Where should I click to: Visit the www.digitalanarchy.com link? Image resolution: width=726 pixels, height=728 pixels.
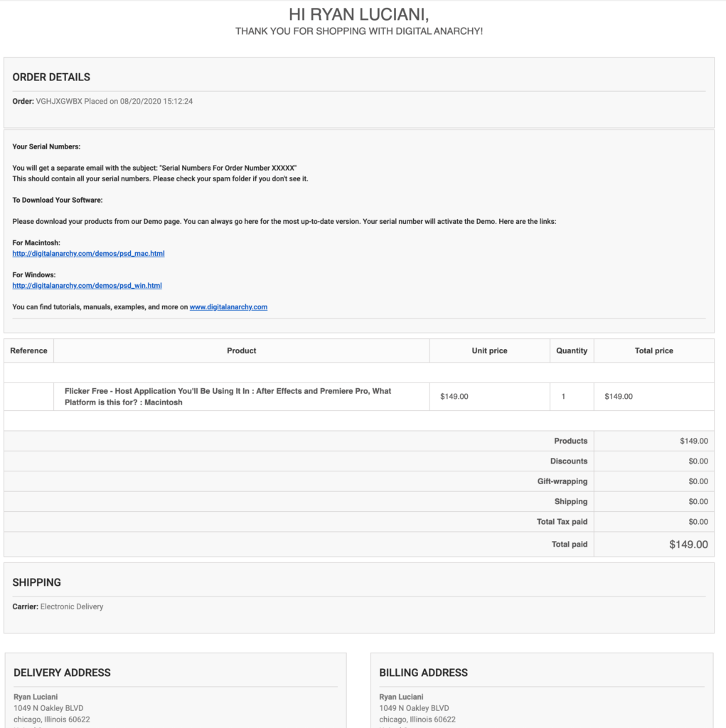click(x=228, y=307)
